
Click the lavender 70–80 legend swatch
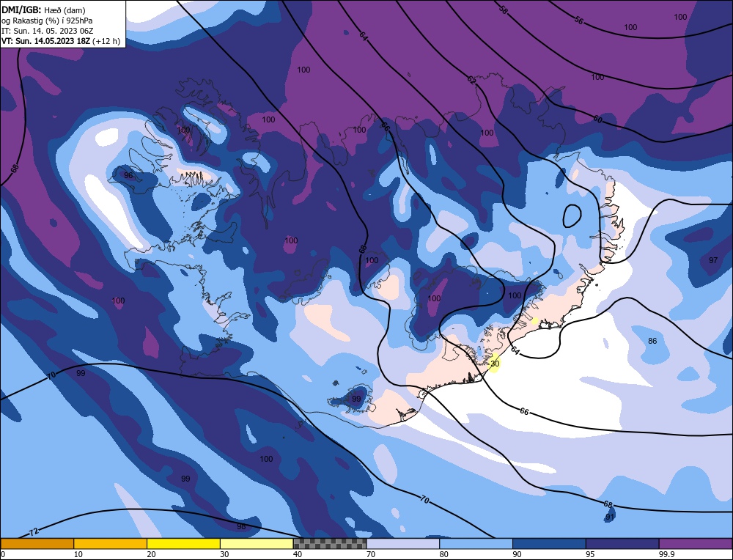(x=403, y=544)
